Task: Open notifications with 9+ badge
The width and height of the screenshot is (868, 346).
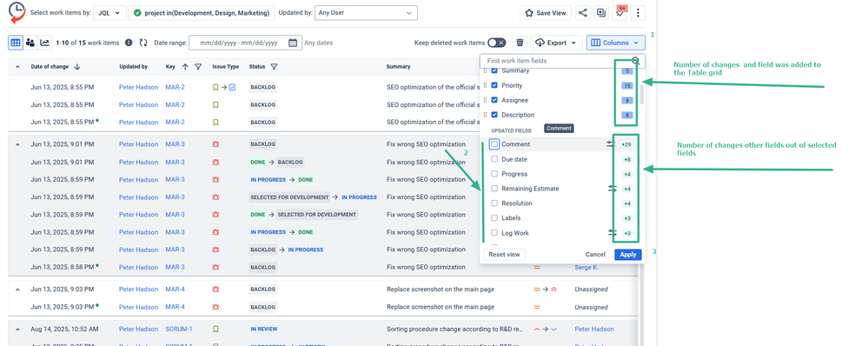Action: (620, 13)
